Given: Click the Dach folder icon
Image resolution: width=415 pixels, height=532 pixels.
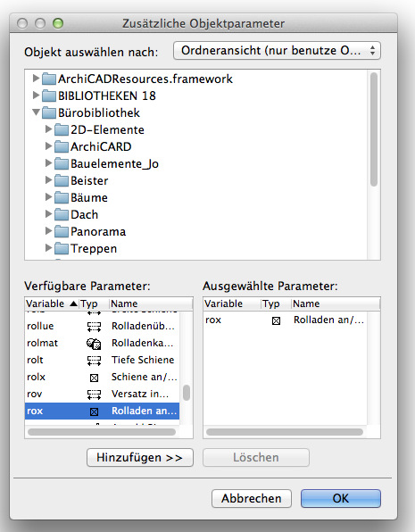Looking at the screenshot, I should pyautogui.click(x=62, y=214).
